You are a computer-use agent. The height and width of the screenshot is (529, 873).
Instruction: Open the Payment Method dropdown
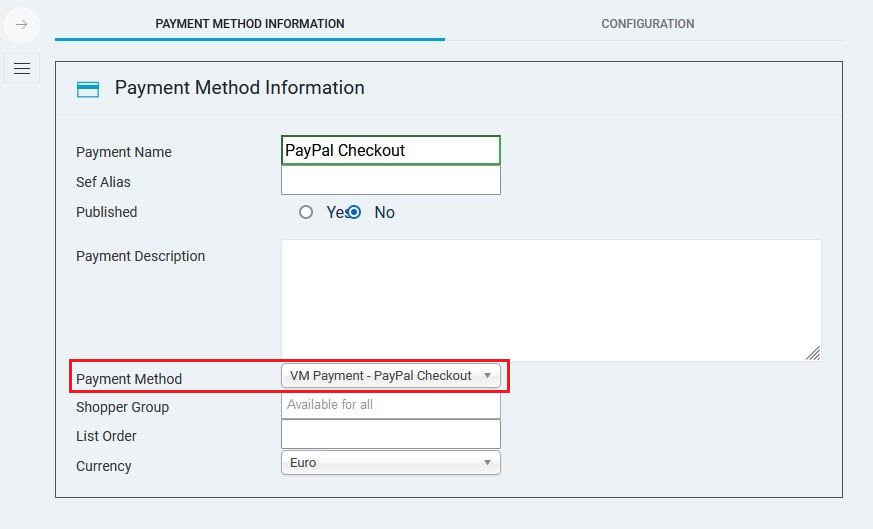[390, 376]
